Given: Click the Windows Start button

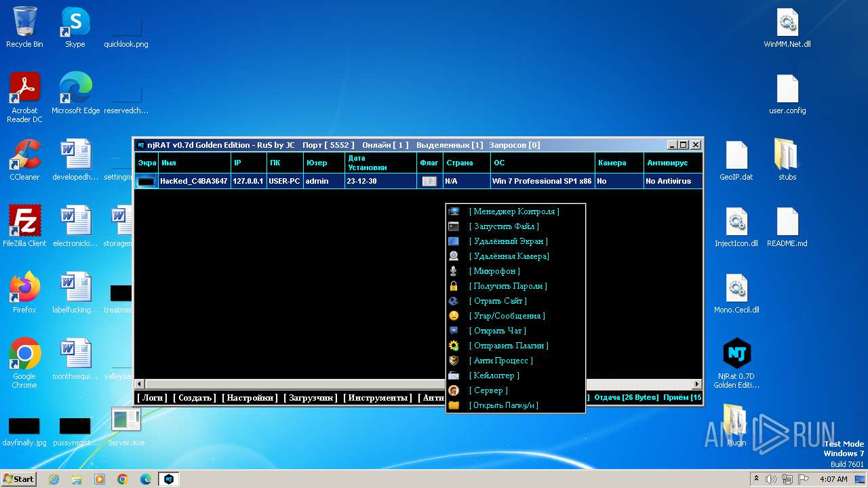Looking at the screenshot, I should click(19, 479).
